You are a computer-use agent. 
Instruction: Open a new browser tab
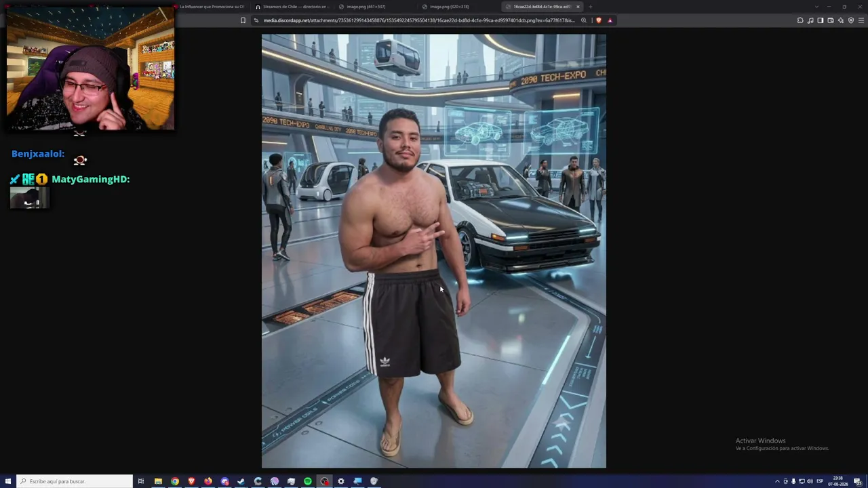(x=591, y=7)
